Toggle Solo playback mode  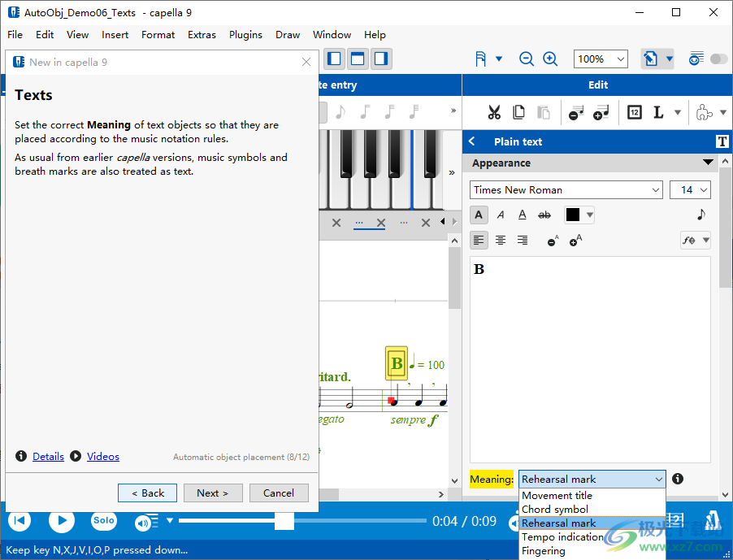coord(103,520)
